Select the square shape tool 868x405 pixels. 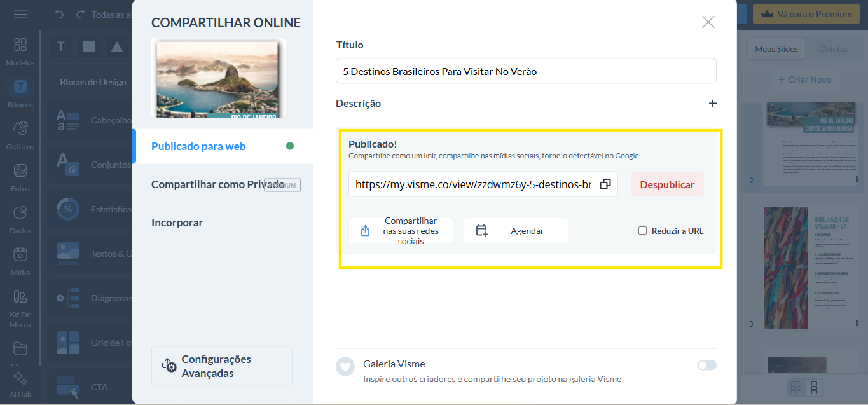[x=89, y=46]
